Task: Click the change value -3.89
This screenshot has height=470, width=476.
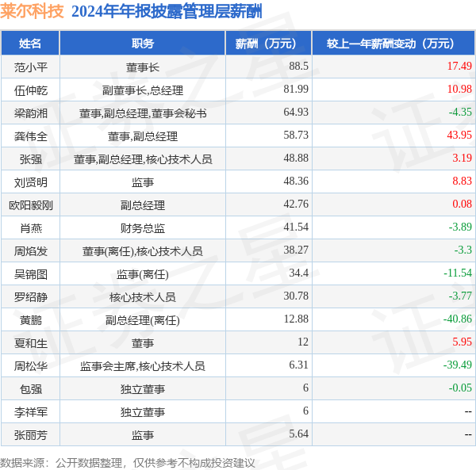Action: pyautogui.click(x=460, y=227)
